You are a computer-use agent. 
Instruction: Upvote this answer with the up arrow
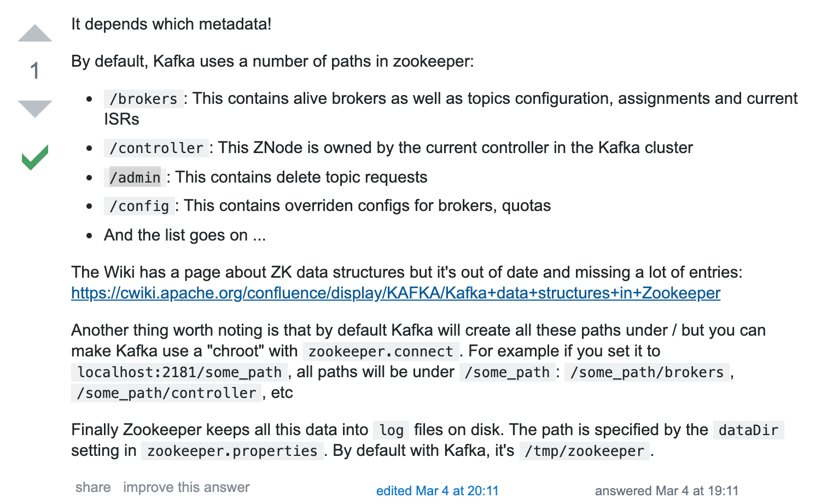pos(35,33)
